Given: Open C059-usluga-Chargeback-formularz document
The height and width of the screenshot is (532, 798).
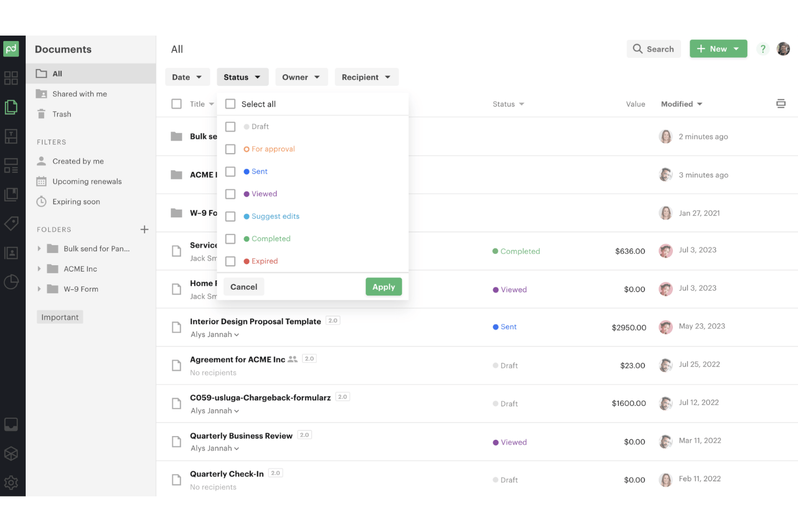Looking at the screenshot, I should pyautogui.click(x=260, y=398).
